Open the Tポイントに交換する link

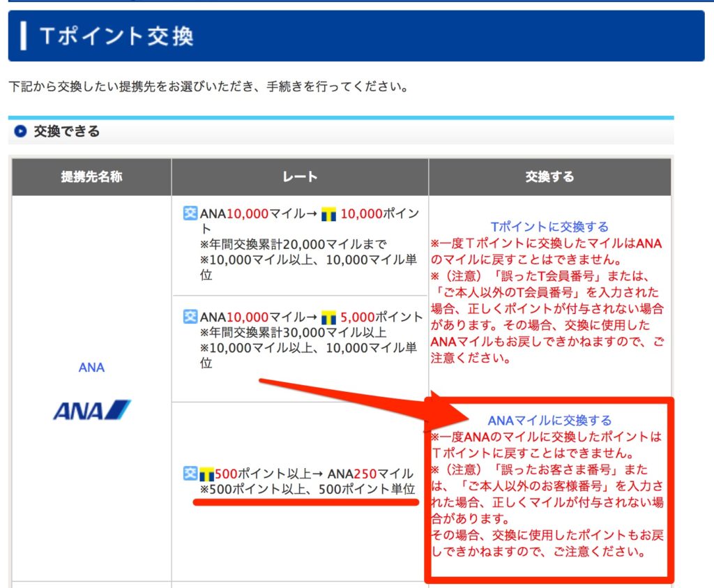coord(549,227)
